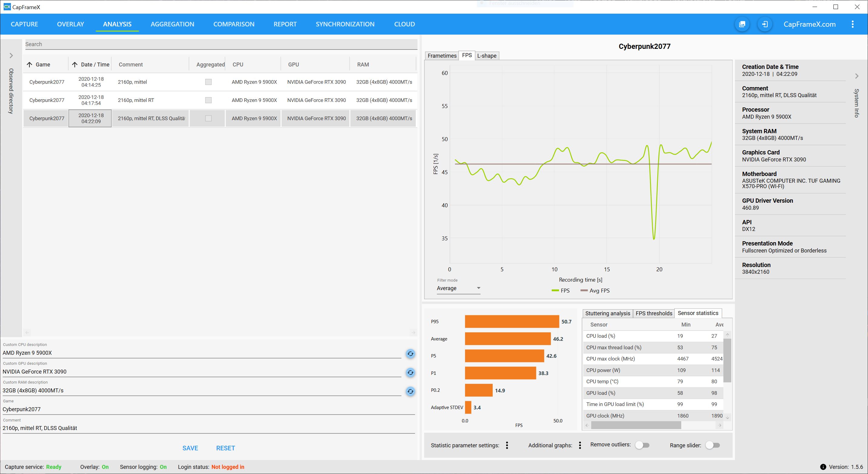Enable the Range slider switch
The width and height of the screenshot is (868, 474).
(x=713, y=445)
